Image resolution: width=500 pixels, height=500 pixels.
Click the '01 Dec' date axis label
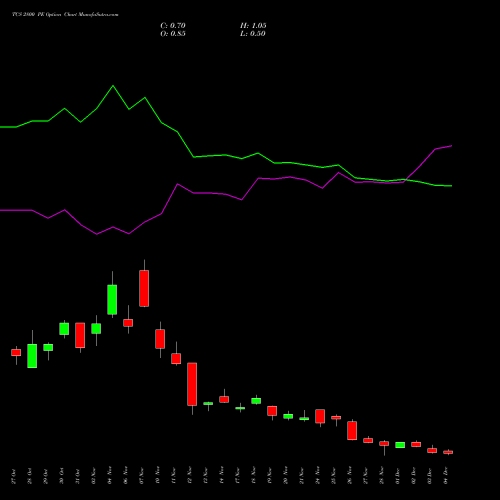click(x=398, y=476)
